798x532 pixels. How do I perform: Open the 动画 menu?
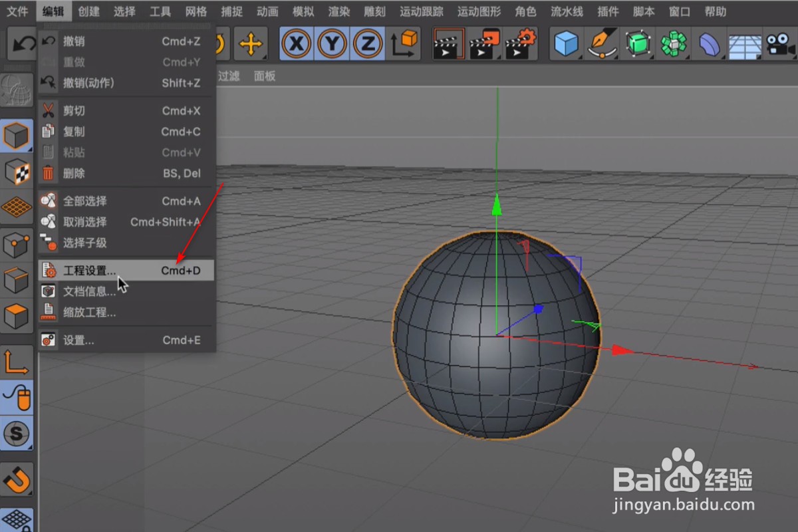click(267, 11)
